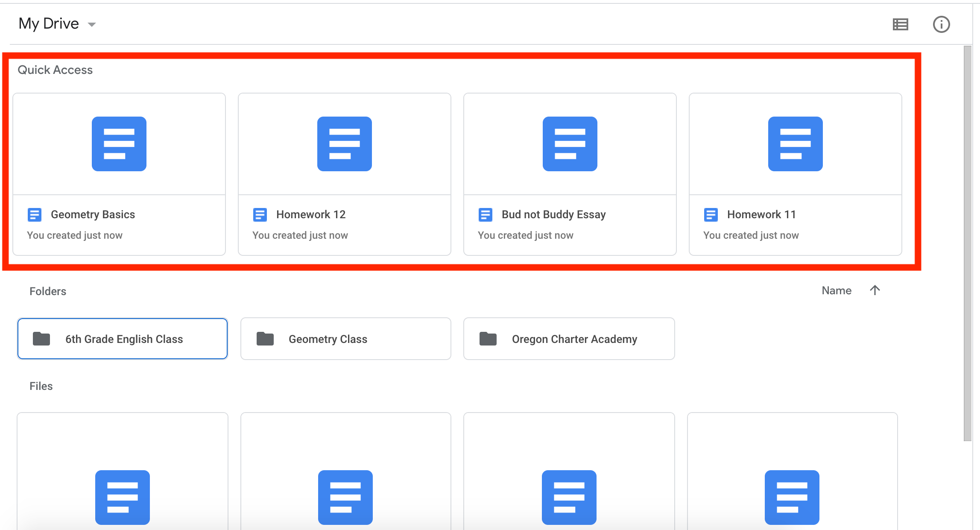
Task: Click folder icon of Oregon Charter Academy
Action: 488,339
